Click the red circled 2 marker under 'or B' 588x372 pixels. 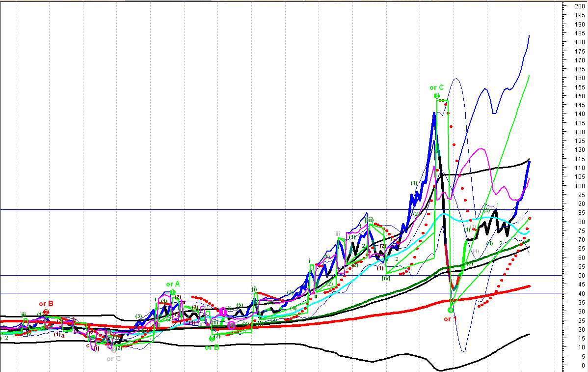pyautogui.click(x=46, y=312)
